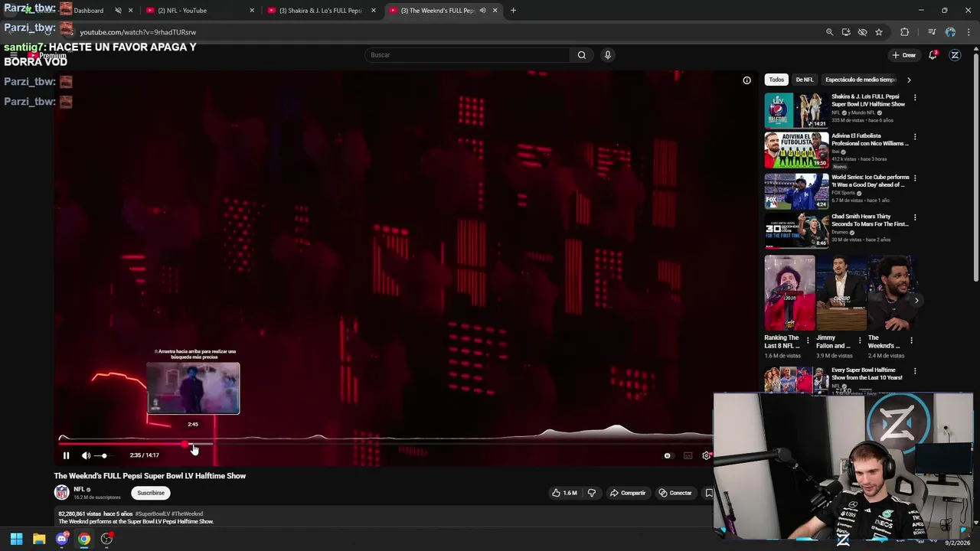Open the World Series Ice Cube video title
The image size is (980, 551).
point(870,181)
